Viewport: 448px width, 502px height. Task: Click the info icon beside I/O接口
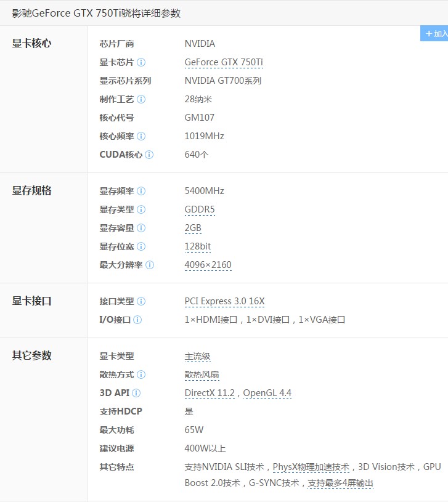(x=137, y=320)
